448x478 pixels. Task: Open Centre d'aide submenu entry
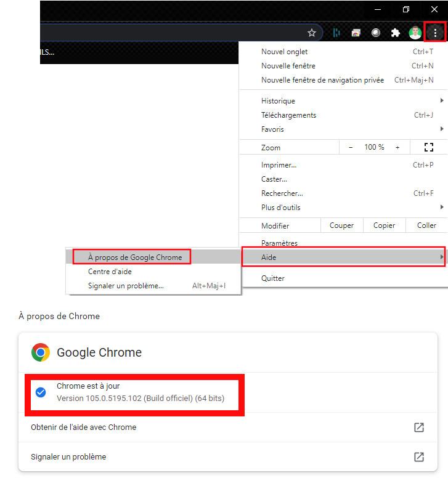[x=153, y=272]
